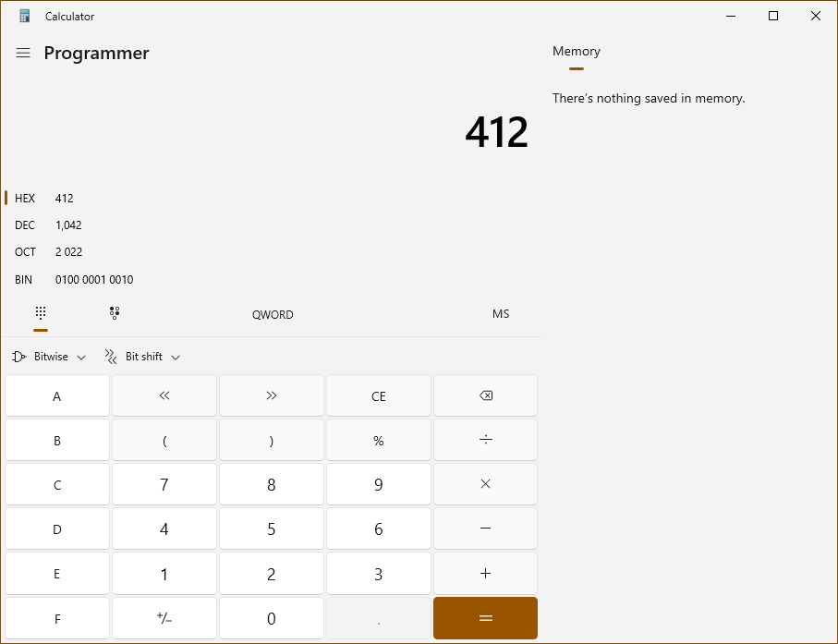Open the hamburger navigation menu
Viewport: 838px width, 644px height.
click(x=23, y=53)
